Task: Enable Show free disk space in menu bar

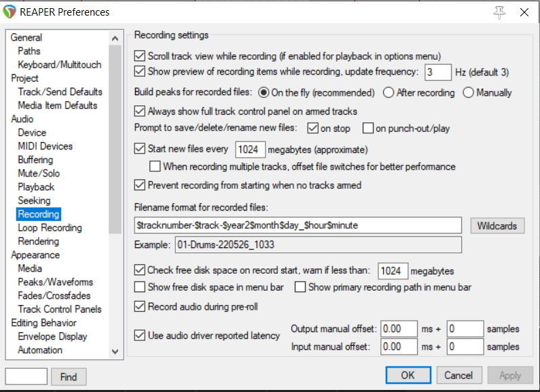Action: [141, 287]
